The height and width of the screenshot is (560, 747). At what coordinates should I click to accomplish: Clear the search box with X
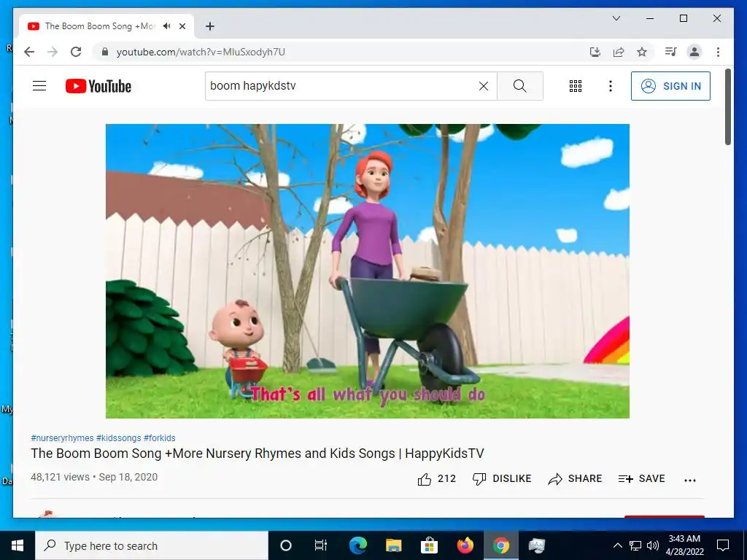483,86
